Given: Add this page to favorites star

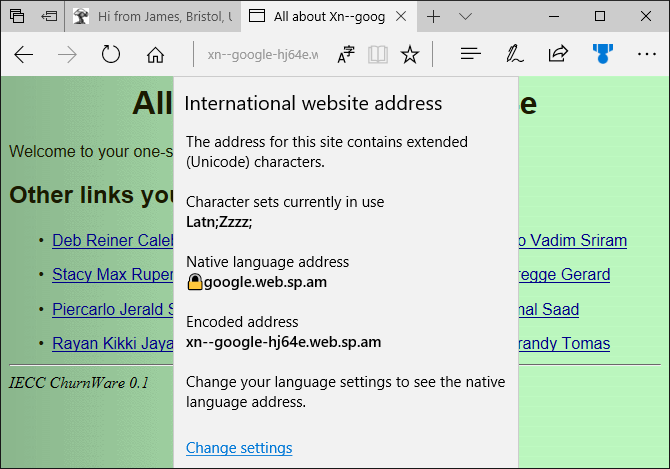Looking at the screenshot, I should 410,54.
